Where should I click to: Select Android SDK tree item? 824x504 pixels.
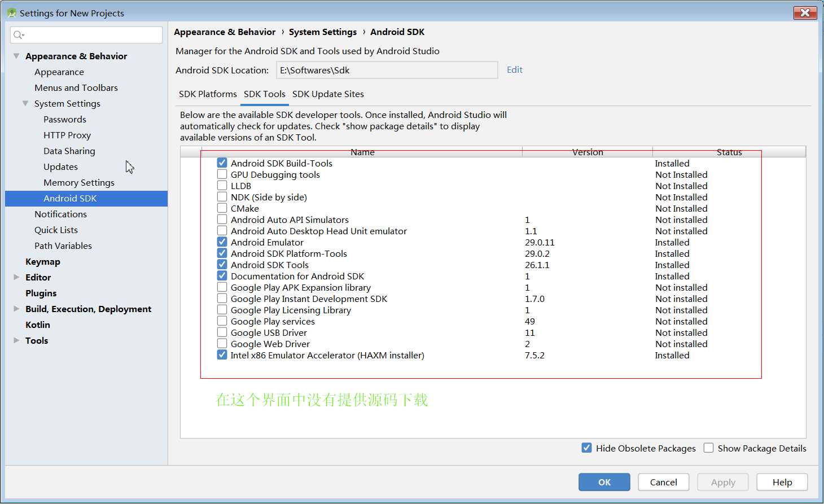click(86, 198)
